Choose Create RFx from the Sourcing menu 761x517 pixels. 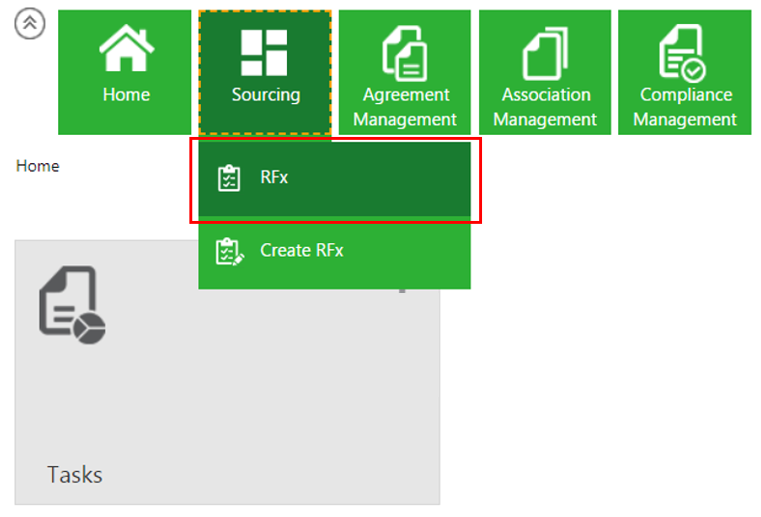point(301,251)
